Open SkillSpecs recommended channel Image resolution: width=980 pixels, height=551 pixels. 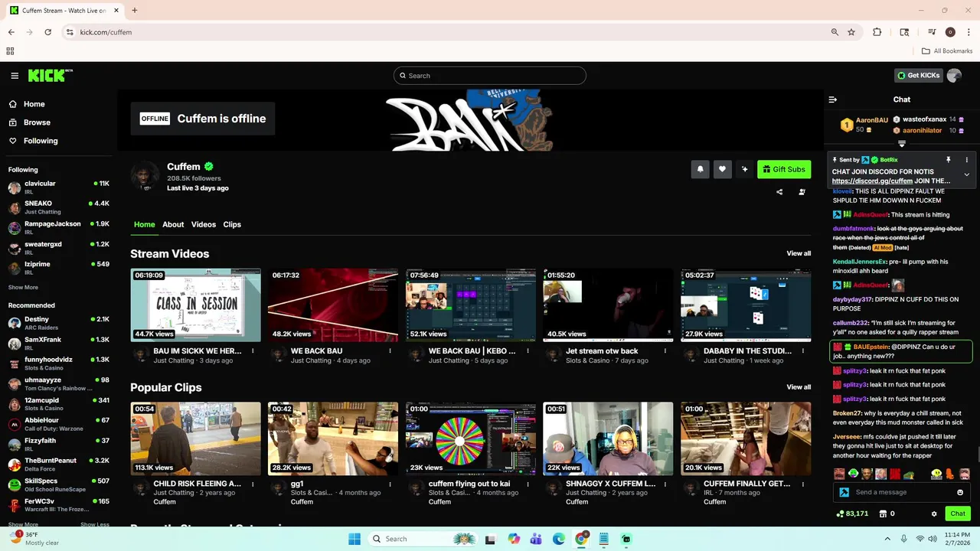click(x=59, y=485)
